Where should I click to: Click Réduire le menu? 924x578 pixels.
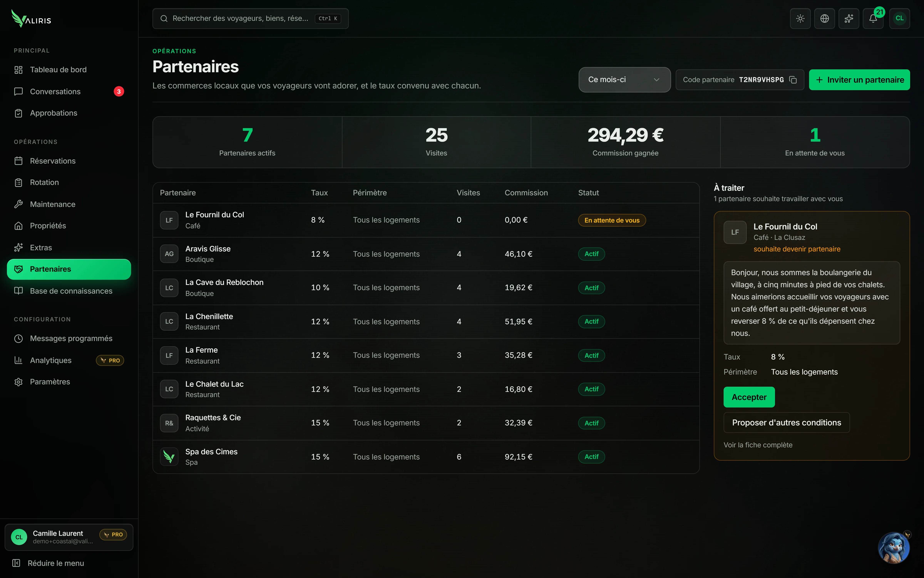coord(48,563)
